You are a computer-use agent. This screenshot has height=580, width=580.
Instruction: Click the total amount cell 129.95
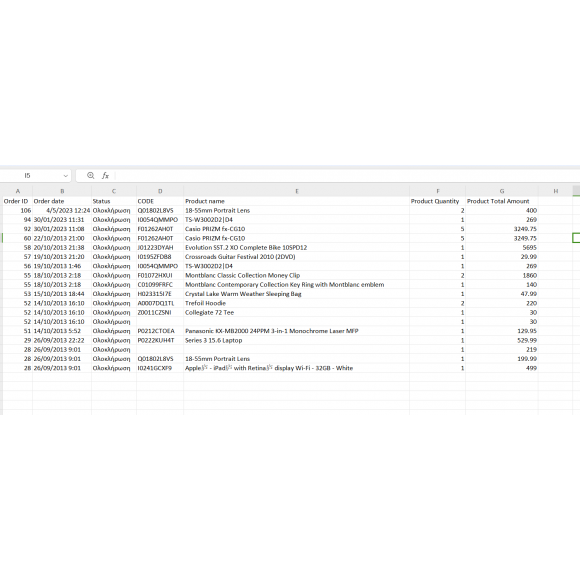[x=502, y=331]
